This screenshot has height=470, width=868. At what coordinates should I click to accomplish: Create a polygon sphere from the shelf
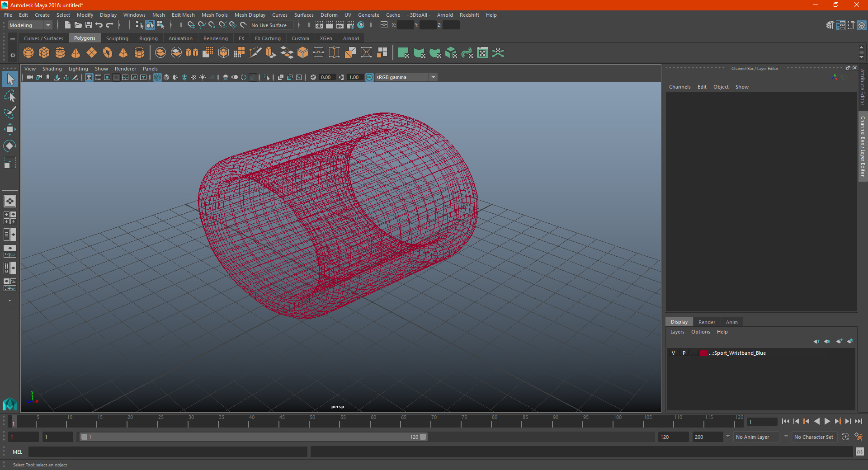(x=28, y=53)
